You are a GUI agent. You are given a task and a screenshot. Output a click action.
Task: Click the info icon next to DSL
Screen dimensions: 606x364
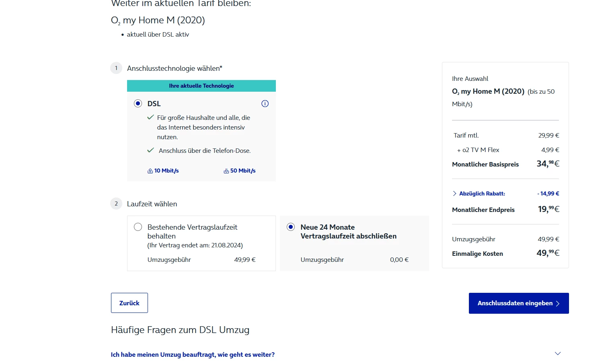tap(265, 104)
